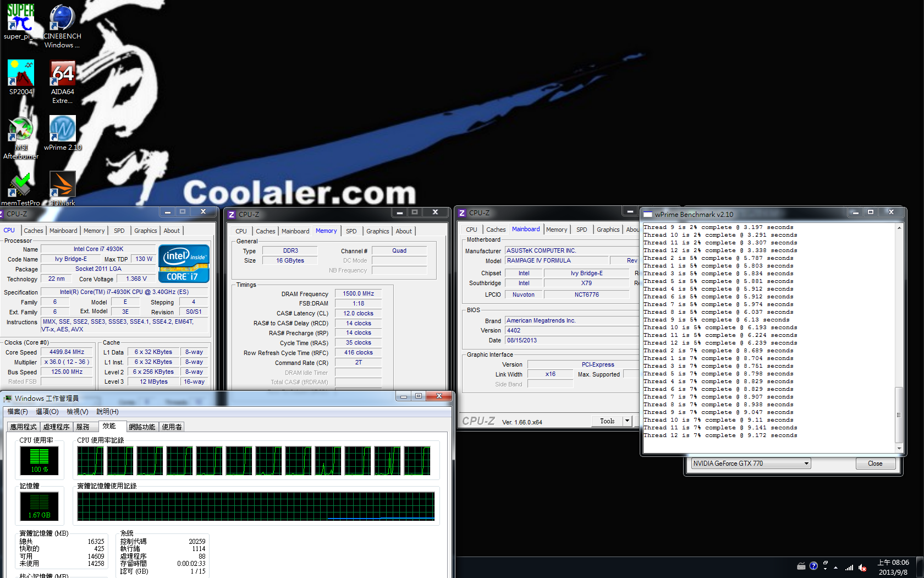Click the RAMPAGE IV FORMULA model field
Viewport: 924px width, 578px height.
(557, 261)
